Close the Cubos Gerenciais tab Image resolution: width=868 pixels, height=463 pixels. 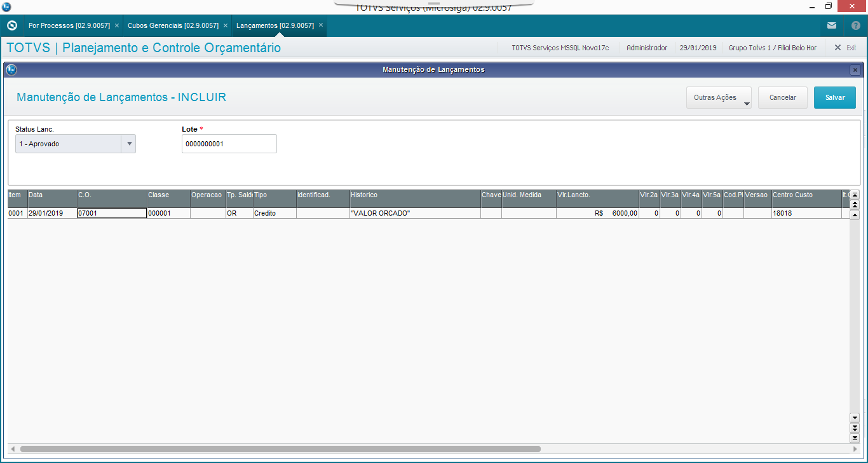226,25
